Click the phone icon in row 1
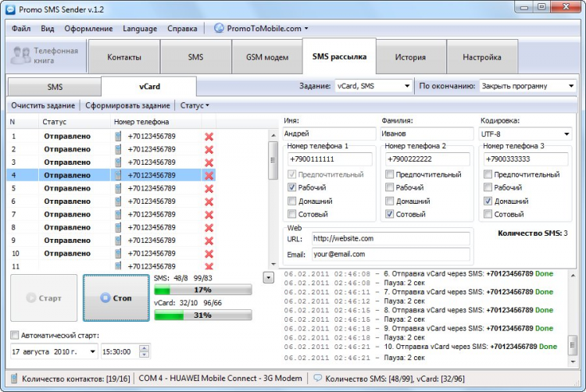This screenshot has width=586, height=392. click(118, 137)
